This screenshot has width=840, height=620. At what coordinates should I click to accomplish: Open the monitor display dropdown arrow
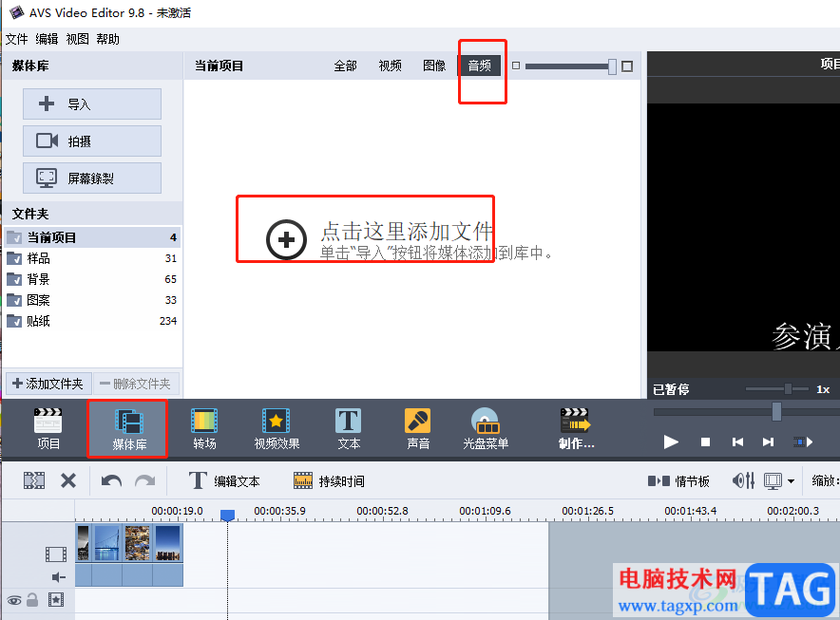click(791, 481)
